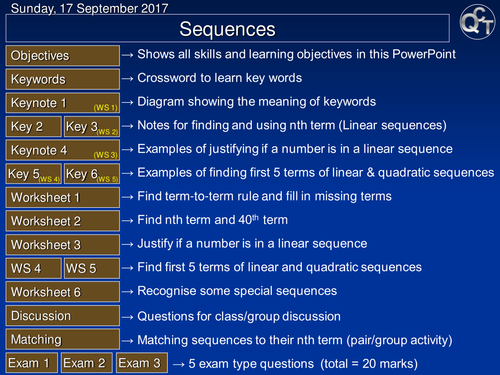Open Worksheet 6 special sequences
This screenshot has height=375, width=500.
(63, 292)
